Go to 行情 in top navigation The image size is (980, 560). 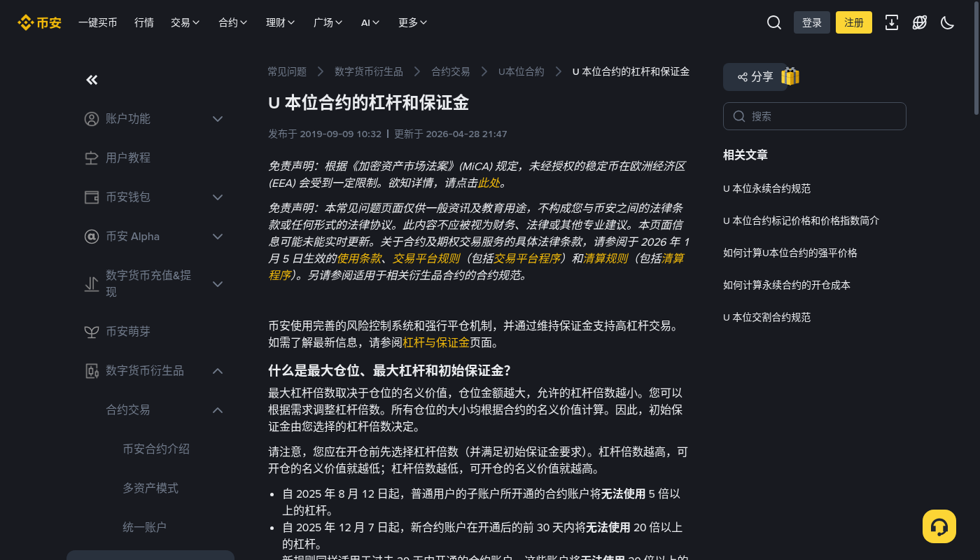144,22
